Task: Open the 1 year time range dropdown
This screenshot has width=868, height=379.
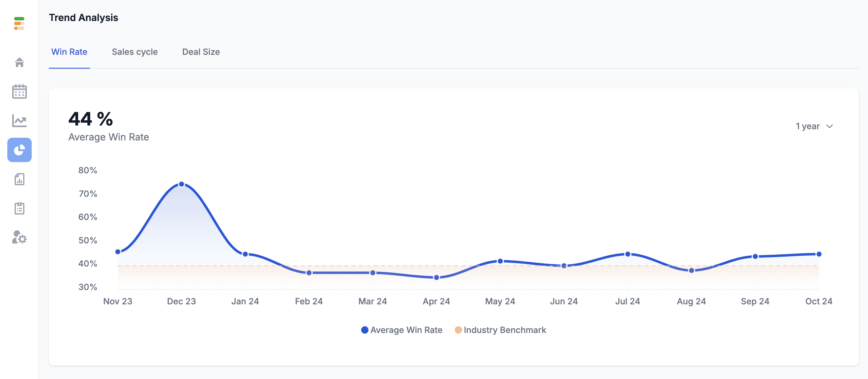Action: click(x=814, y=126)
